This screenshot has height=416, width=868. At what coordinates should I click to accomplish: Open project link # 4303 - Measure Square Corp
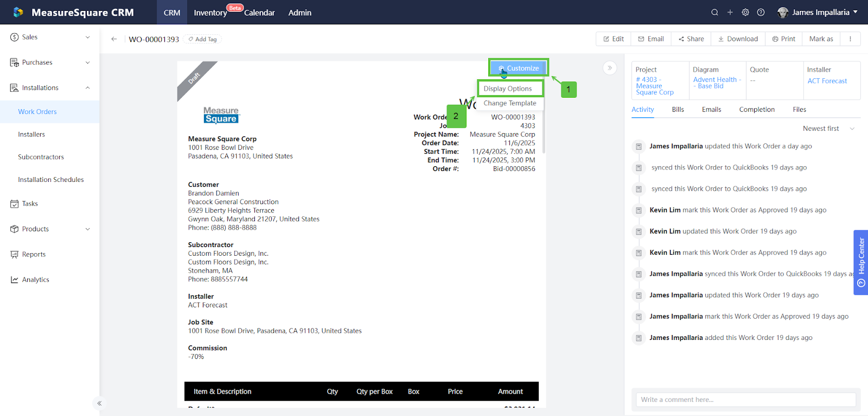coord(655,86)
